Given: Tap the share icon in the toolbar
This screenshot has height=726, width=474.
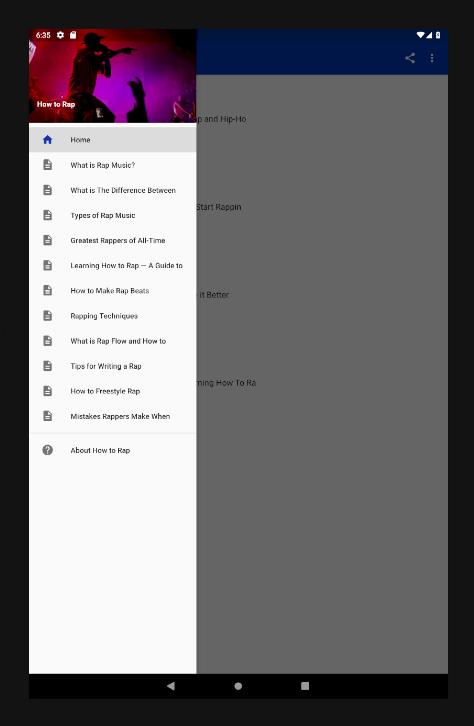Looking at the screenshot, I should click(410, 58).
